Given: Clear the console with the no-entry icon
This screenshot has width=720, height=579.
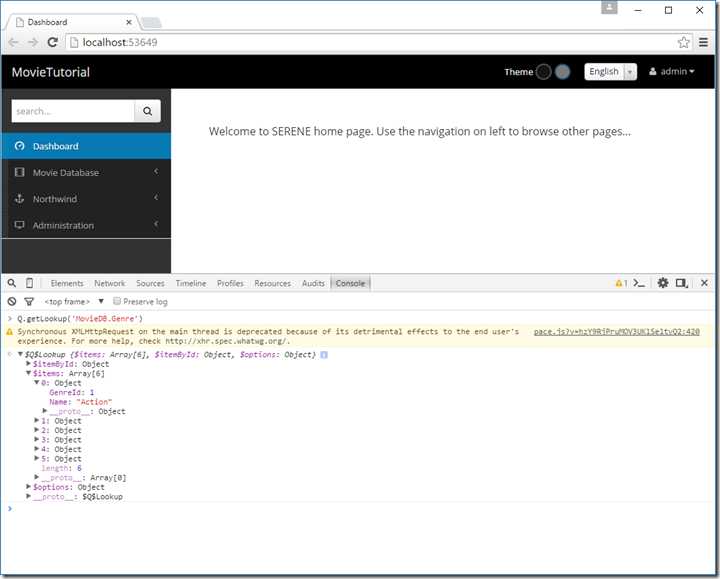Looking at the screenshot, I should tap(12, 301).
